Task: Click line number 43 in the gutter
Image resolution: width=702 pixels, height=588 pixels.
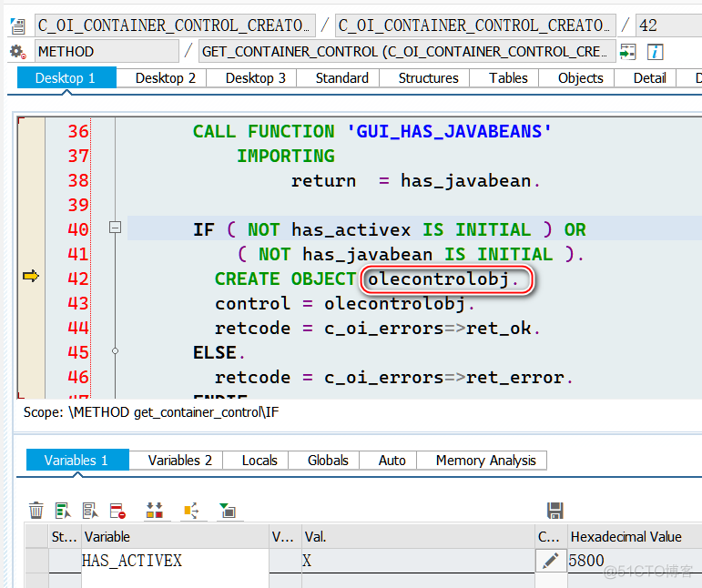Action: click(x=78, y=303)
